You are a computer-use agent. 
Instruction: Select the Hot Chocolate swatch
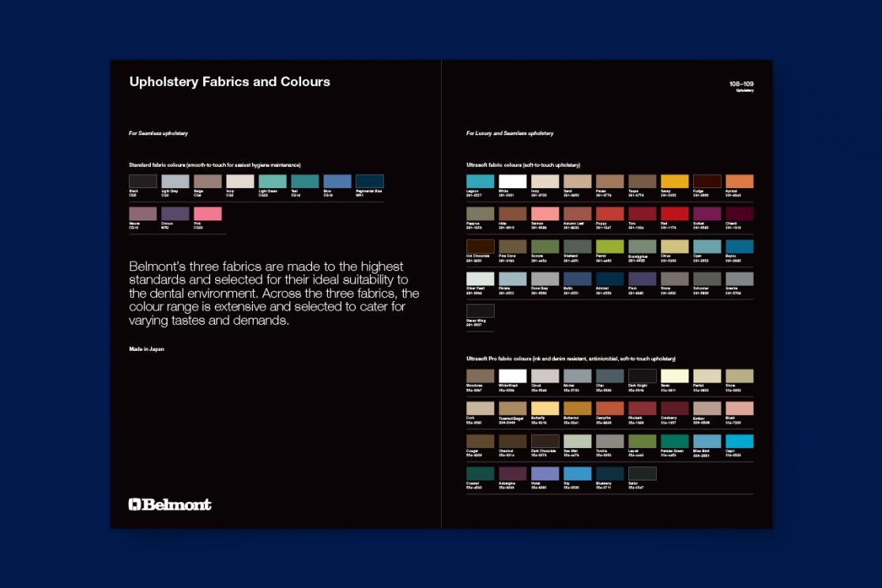click(x=480, y=247)
